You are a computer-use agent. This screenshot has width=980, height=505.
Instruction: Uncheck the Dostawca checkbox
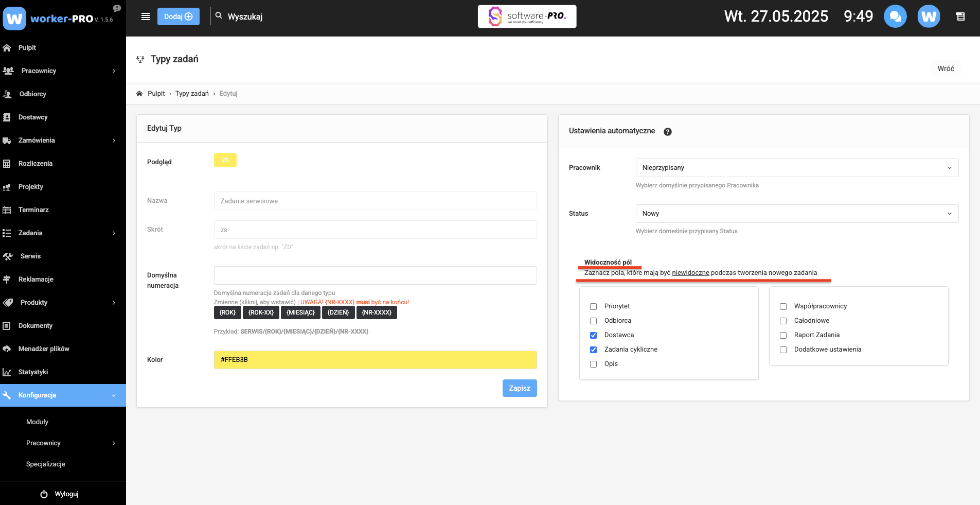594,335
